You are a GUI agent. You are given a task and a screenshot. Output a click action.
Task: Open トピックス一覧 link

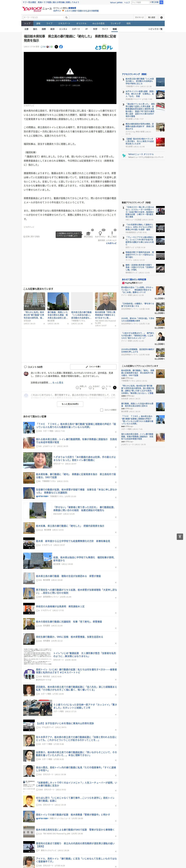pos(155,29)
